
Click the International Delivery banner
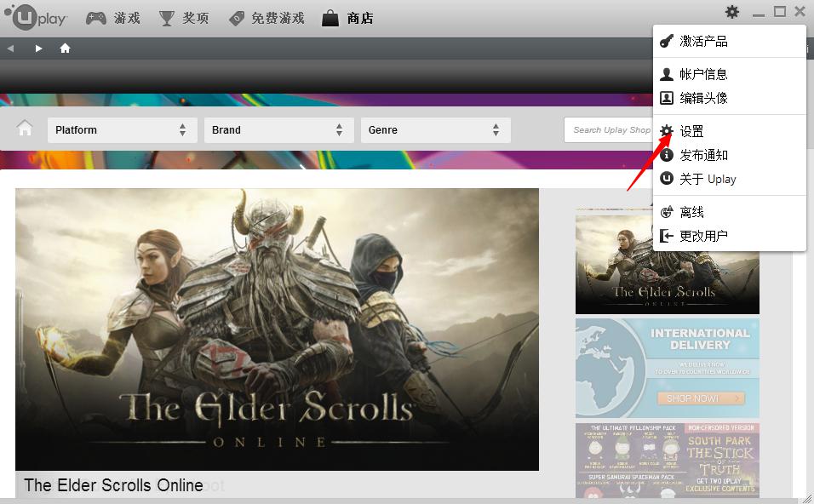(667, 368)
